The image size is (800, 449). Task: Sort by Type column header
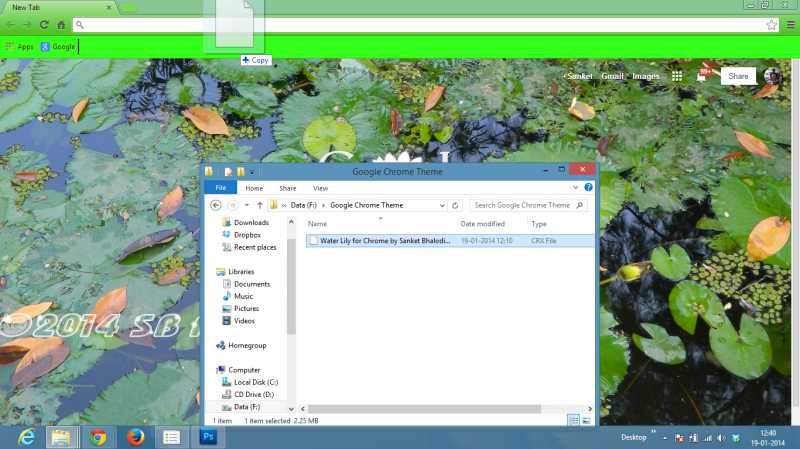coord(538,224)
